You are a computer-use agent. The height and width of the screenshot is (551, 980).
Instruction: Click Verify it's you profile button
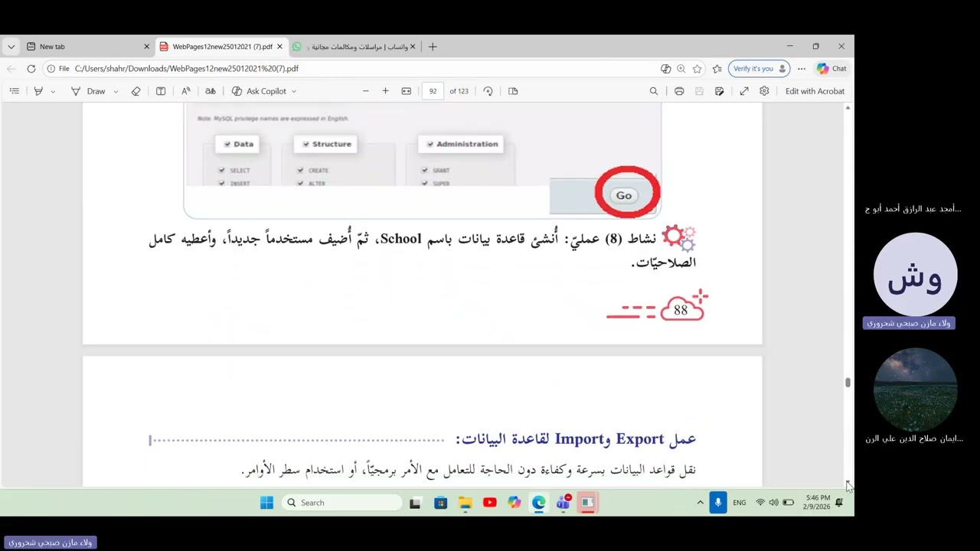[x=759, y=68]
